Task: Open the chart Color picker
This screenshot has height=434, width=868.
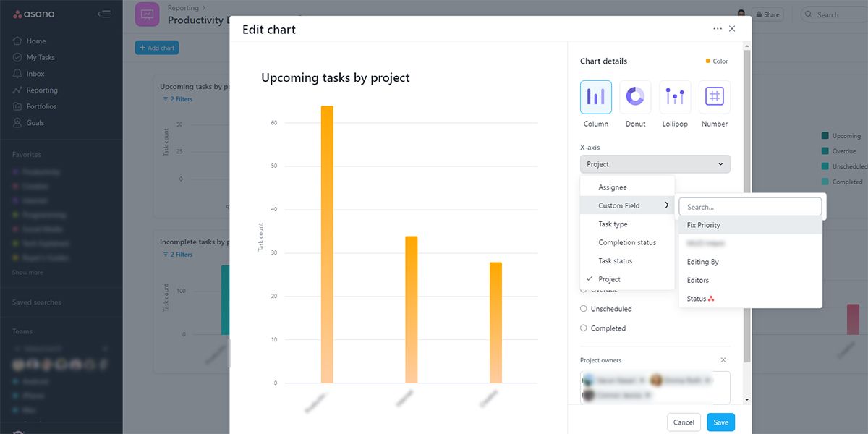Action: point(717,61)
